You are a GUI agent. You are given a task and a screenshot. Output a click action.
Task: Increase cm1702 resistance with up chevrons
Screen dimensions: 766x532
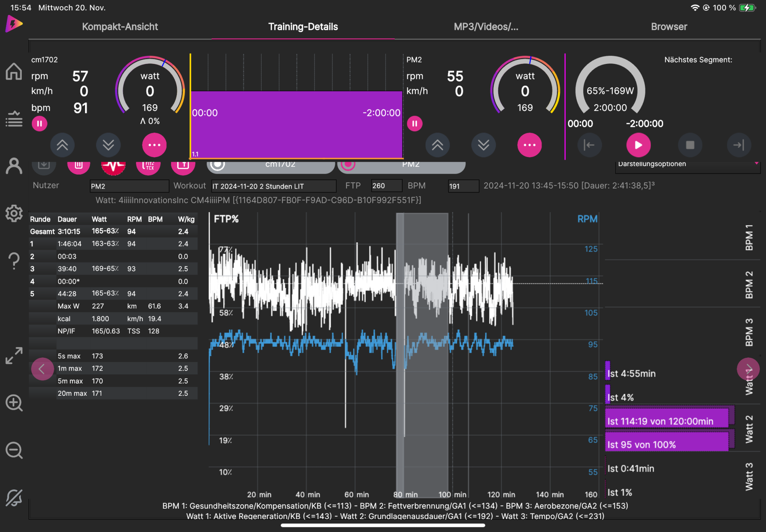pos(62,145)
